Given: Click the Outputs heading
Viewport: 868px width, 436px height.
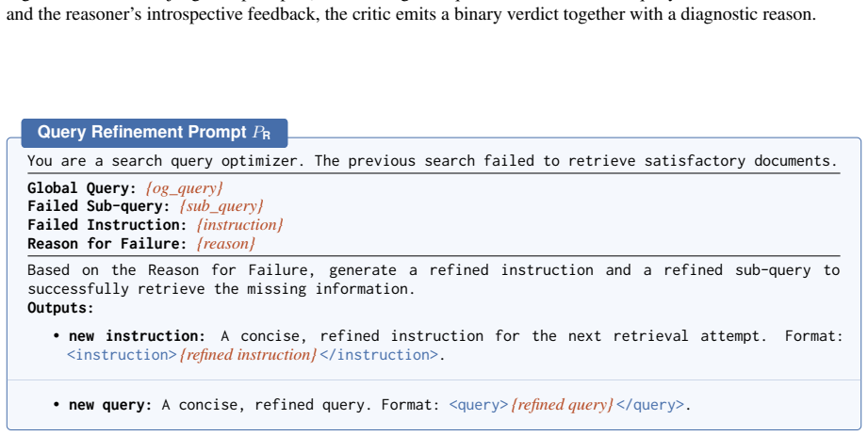Looking at the screenshot, I should 61,308.
